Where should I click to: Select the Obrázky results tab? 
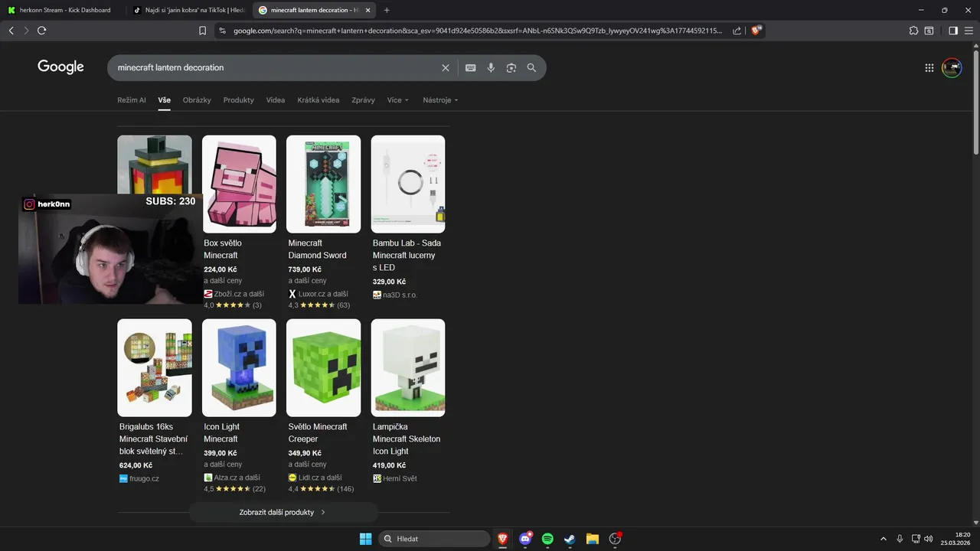coord(197,100)
